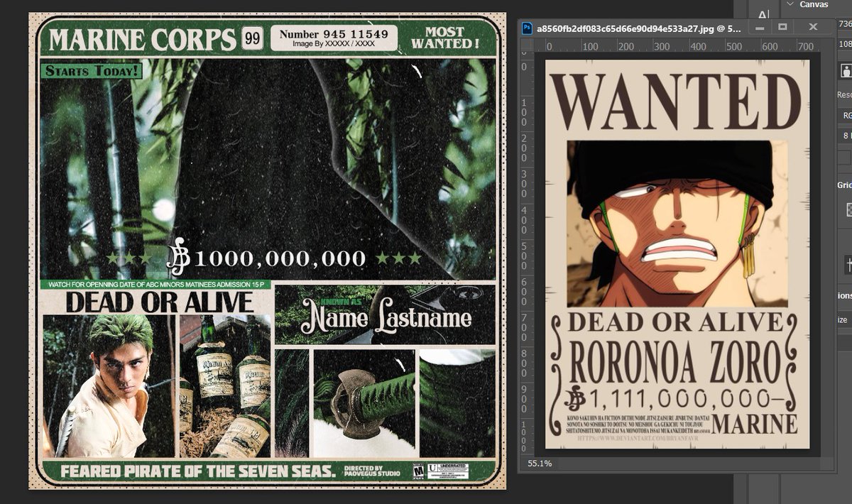Click the Name Lastname text in the left document
The image size is (852, 504).
pyautogui.click(x=387, y=317)
